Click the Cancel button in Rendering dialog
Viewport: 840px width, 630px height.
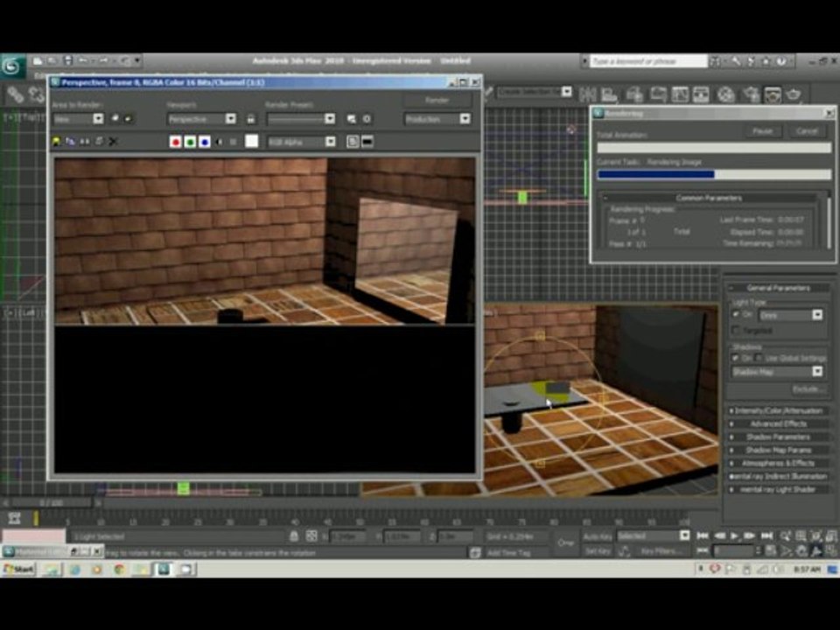[807, 130]
